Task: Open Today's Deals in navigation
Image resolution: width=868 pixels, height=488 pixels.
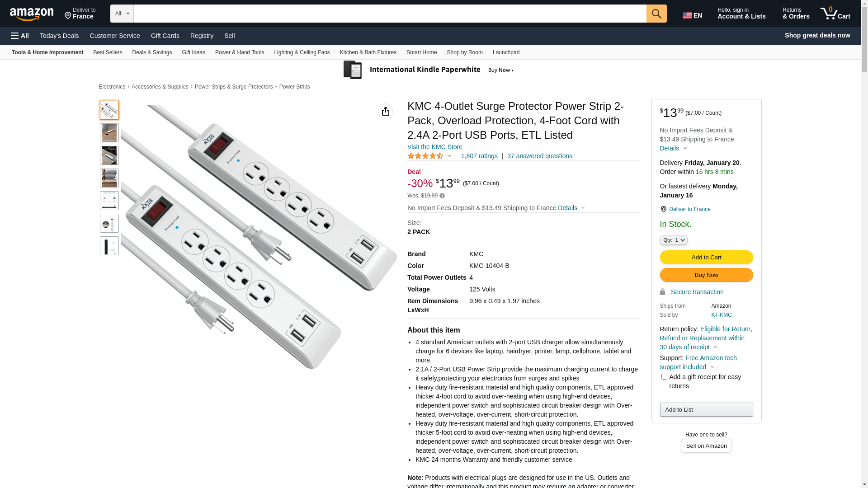Action: [59, 36]
